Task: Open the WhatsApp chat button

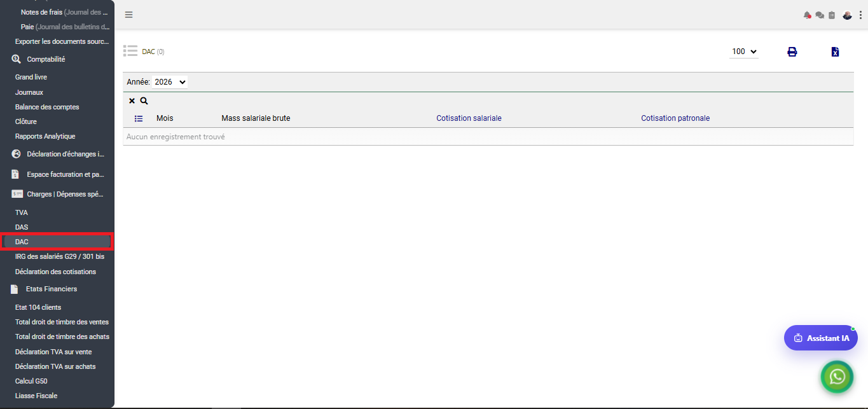Action: [837, 377]
